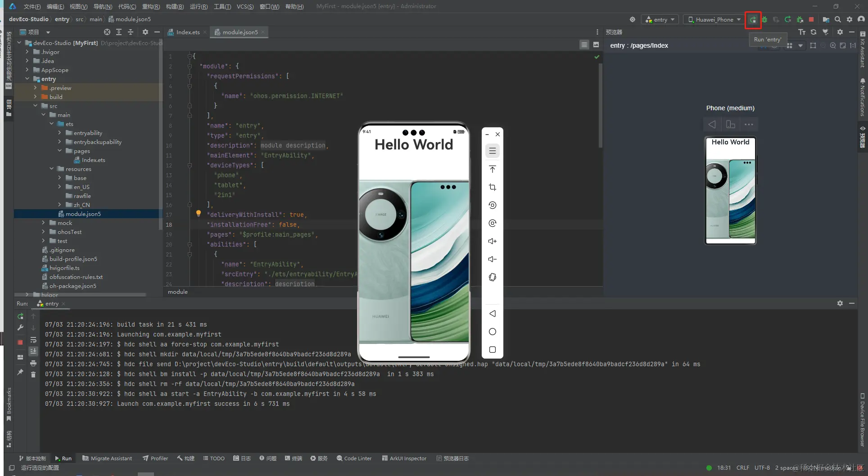
Task: Click the Phone (medium) preview thumbnail
Action: [x=730, y=190]
